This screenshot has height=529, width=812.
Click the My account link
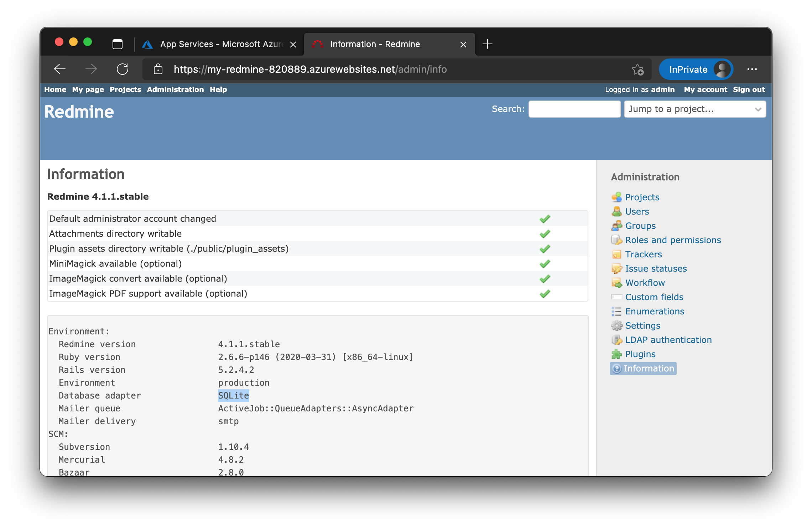(705, 89)
